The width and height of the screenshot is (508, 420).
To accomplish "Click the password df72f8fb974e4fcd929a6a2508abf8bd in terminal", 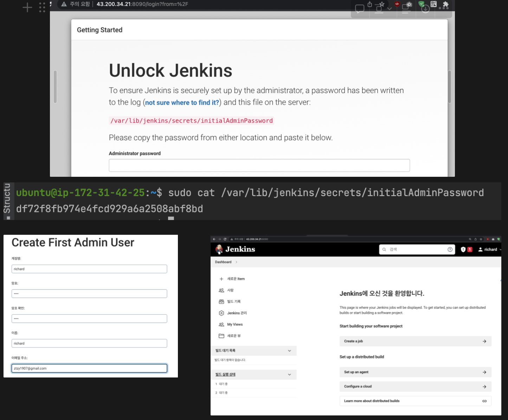I will click(109, 209).
